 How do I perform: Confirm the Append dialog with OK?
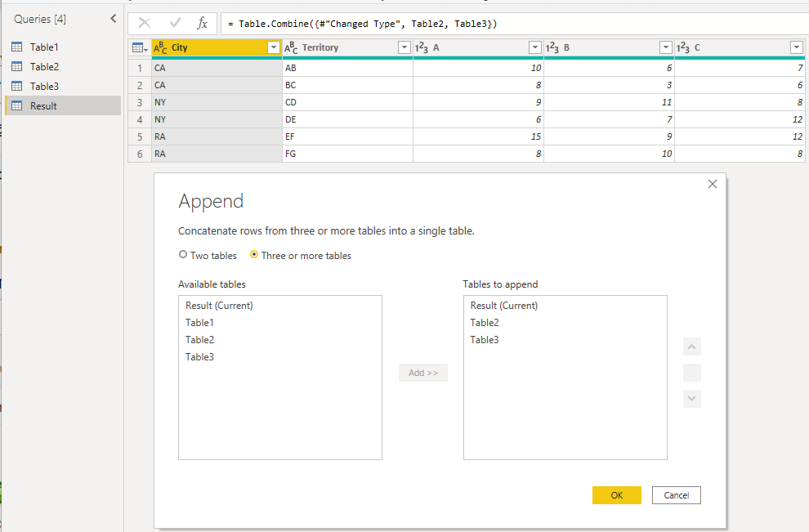click(616, 495)
